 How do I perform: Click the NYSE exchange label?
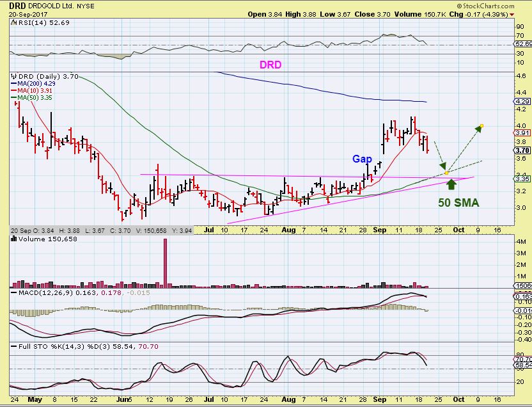click(x=86, y=6)
